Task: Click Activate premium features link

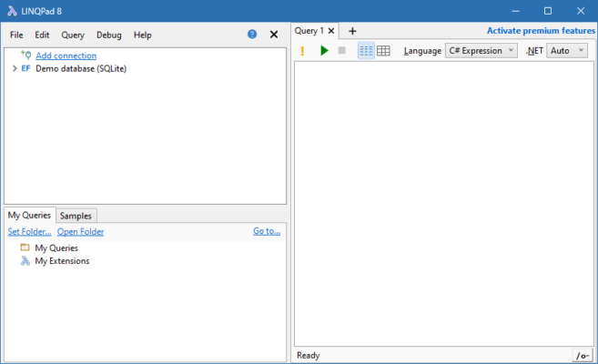Action: pos(541,31)
